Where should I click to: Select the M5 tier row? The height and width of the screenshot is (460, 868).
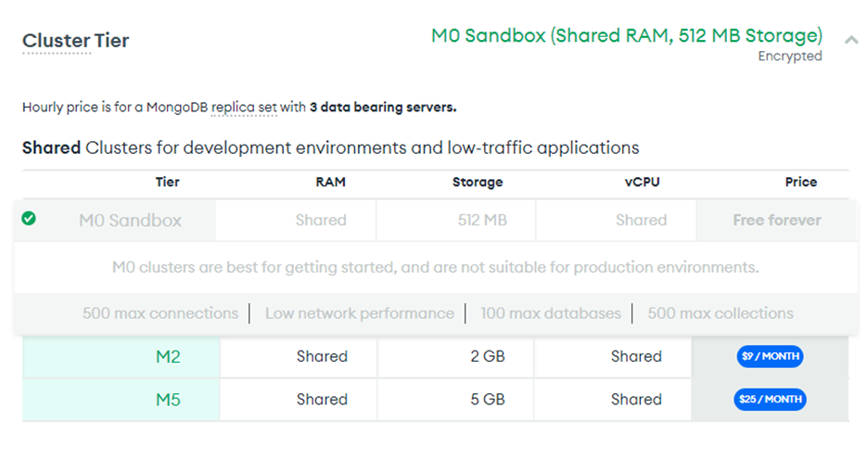coord(168,400)
